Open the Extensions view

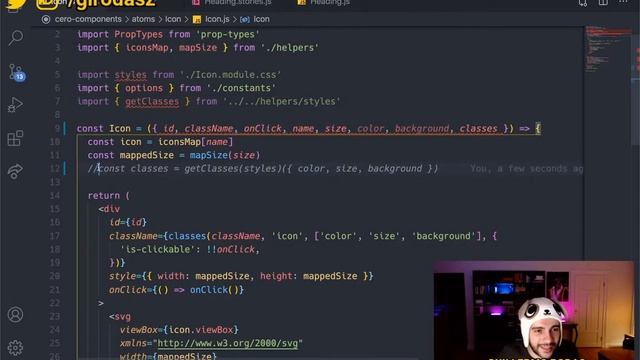pos(15,138)
